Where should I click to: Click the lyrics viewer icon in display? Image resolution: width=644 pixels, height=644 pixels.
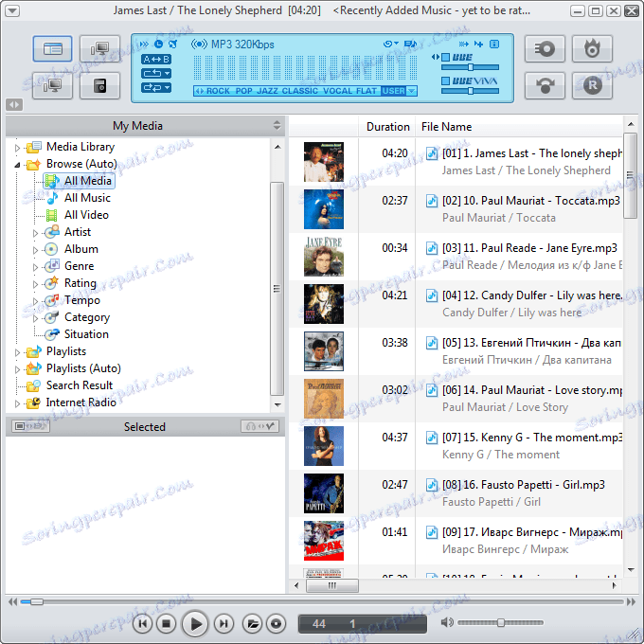(410, 44)
